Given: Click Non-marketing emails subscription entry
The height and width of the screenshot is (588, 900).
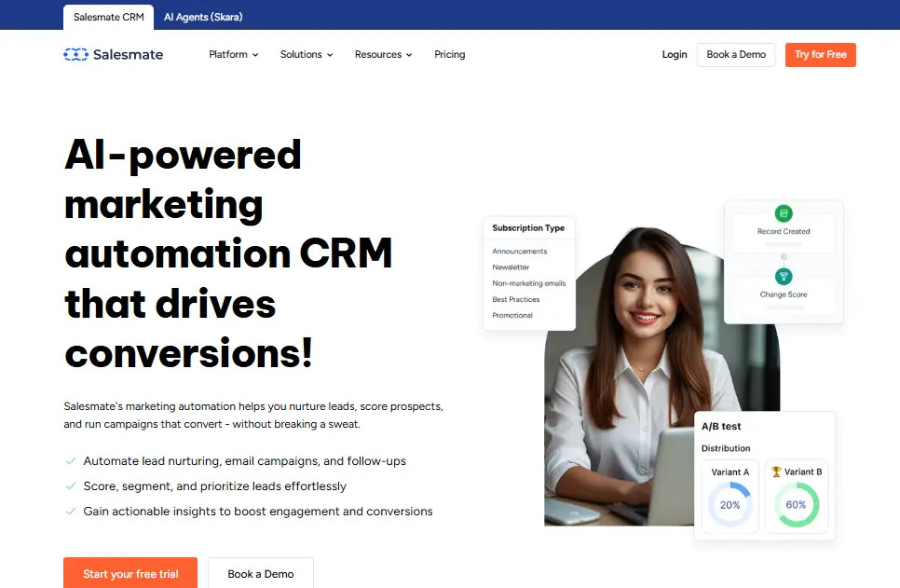Looking at the screenshot, I should click(528, 283).
